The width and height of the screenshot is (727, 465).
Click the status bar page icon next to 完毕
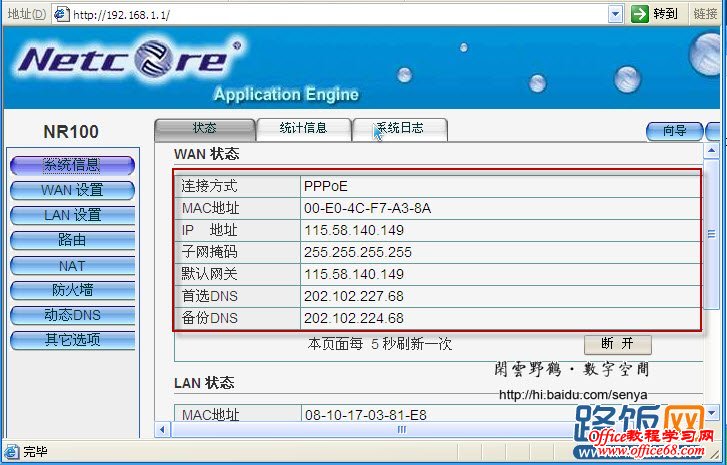(12, 451)
